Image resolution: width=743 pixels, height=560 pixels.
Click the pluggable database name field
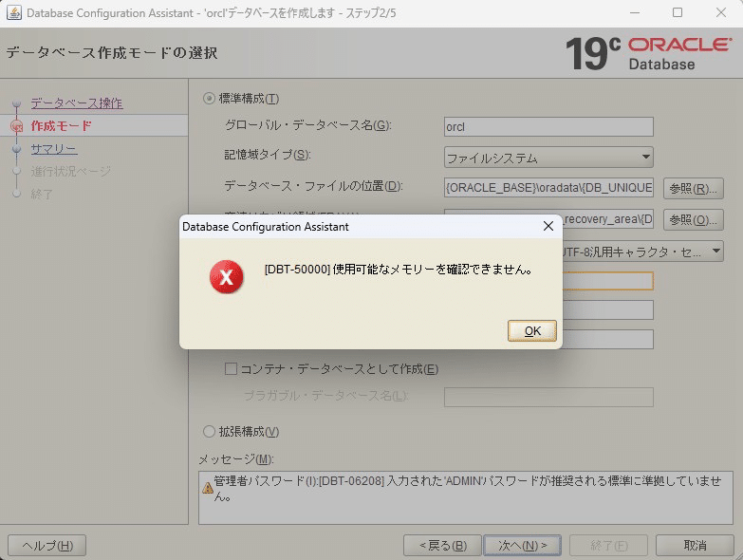coord(548,397)
